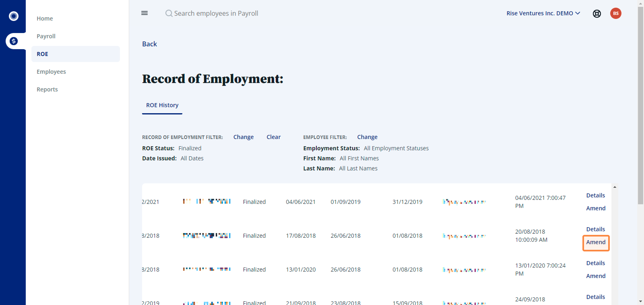Open Details for the 13/01/2020 ROE
Viewport: 644px width, 305px height.
(x=595, y=263)
